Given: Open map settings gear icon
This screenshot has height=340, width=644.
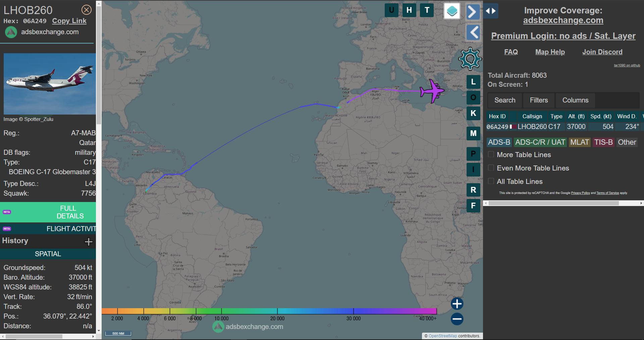Looking at the screenshot, I should coord(470,59).
